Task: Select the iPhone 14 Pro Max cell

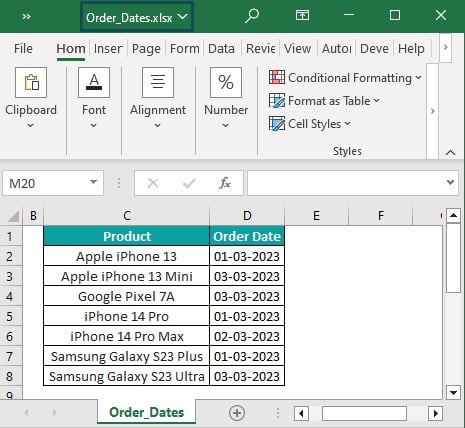Action: pos(127,336)
